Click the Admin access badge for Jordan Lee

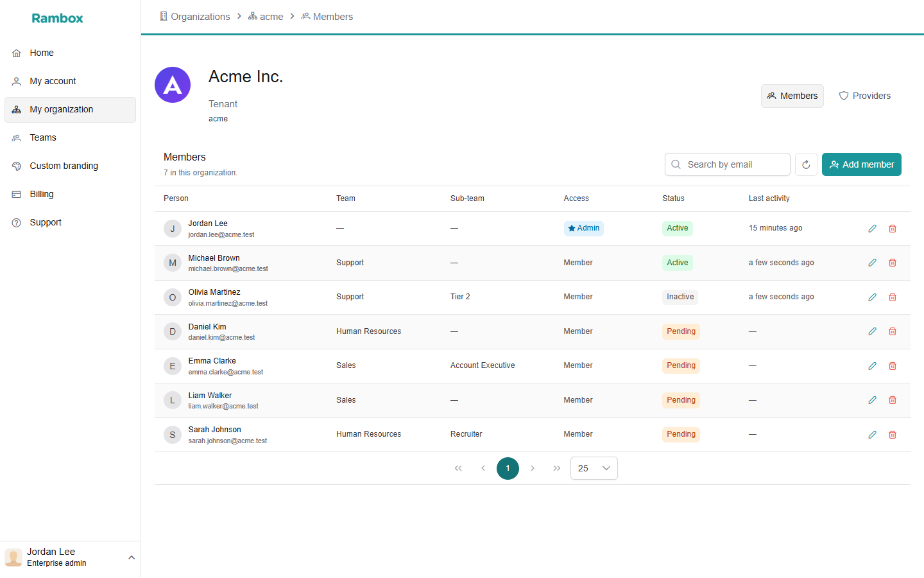tap(584, 228)
